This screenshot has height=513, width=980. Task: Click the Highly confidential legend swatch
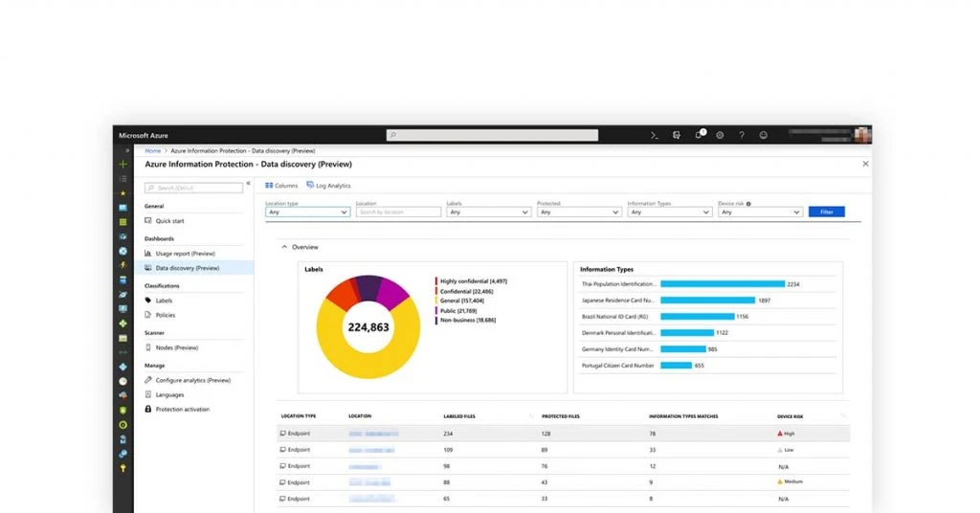pos(436,281)
